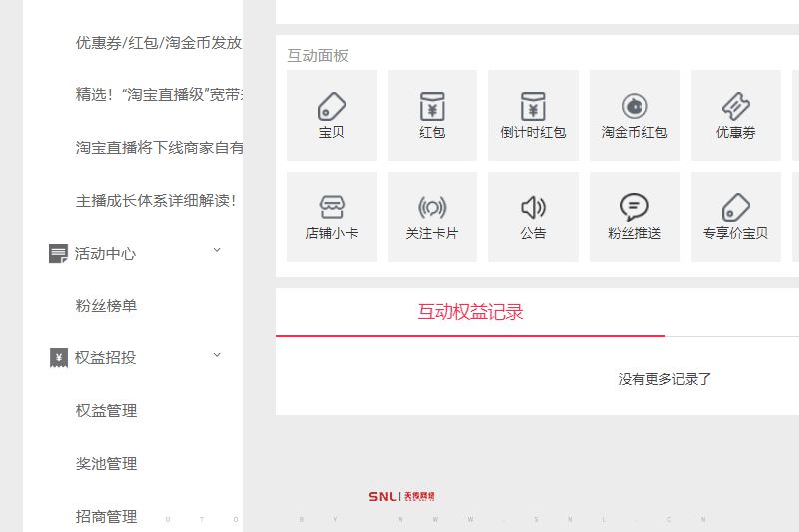Click the 专享价宝贝 exclusive price icon

point(735,208)
